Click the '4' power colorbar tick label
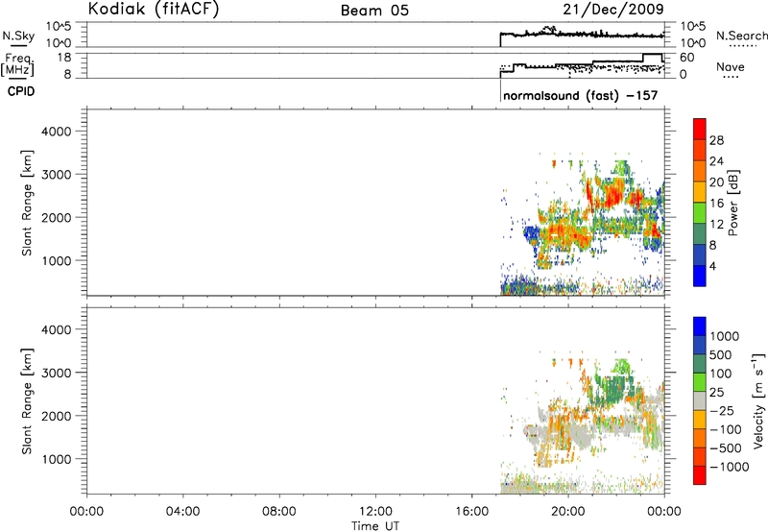This screenshot has width=768, height=532. (x=712, y=266)
